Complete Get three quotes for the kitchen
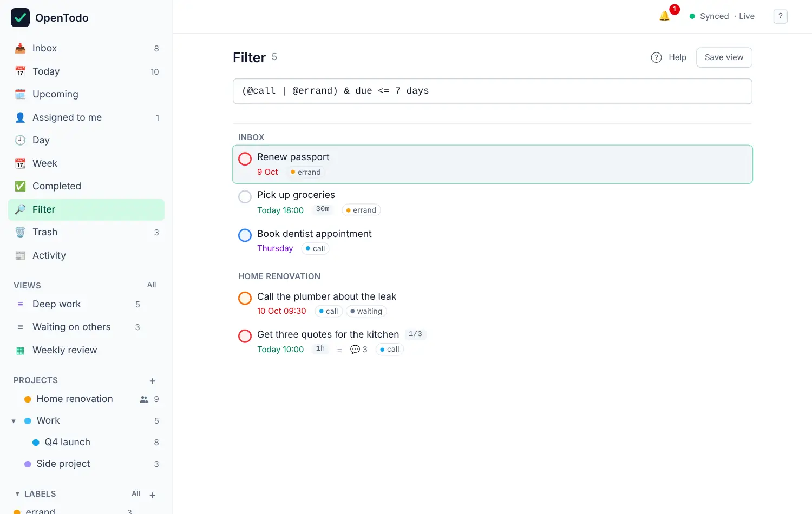This screenshot has height=514, width=812. pyautogui.click(x=245, y=336)
